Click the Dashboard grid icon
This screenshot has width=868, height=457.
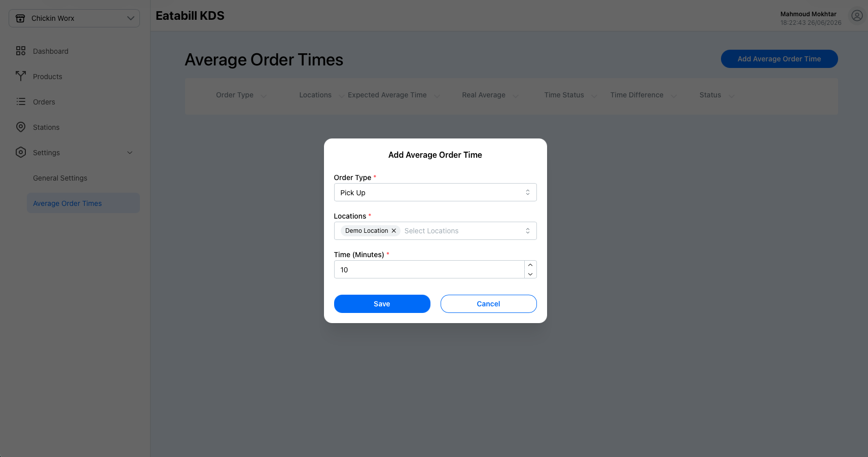(x=21, y=51)
